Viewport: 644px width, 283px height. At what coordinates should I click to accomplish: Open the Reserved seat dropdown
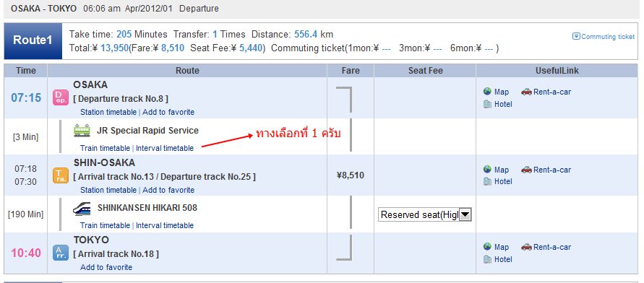click(425, 214)
